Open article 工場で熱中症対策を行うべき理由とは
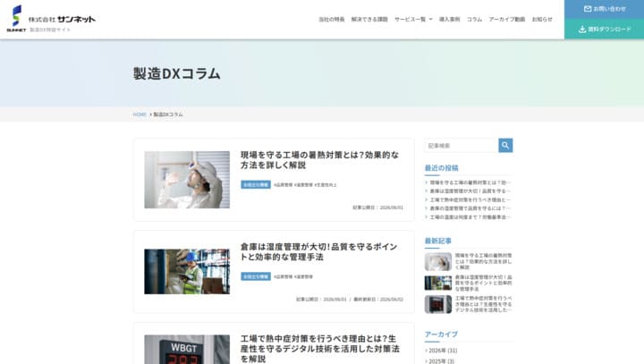Viewport: 644px width, 364px height. tap(320, 349)
